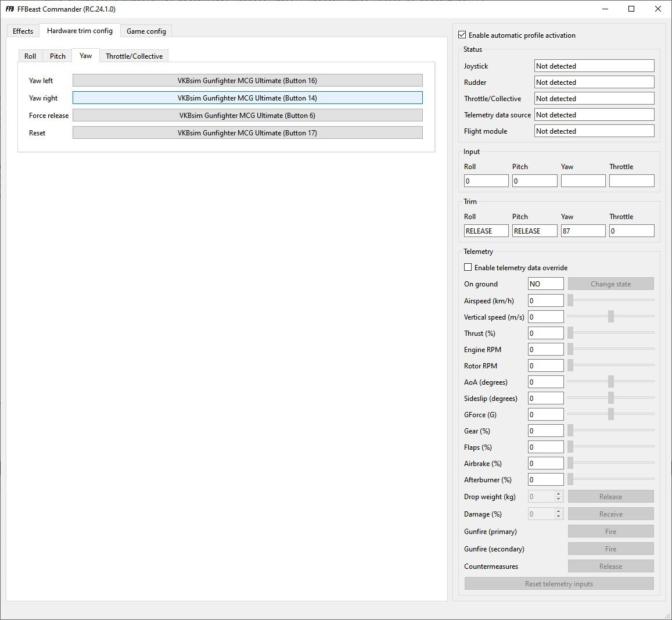Click the Trim Roll RELEASE field
This screenshot has width=672, height=620.
(x=486, y=231)
